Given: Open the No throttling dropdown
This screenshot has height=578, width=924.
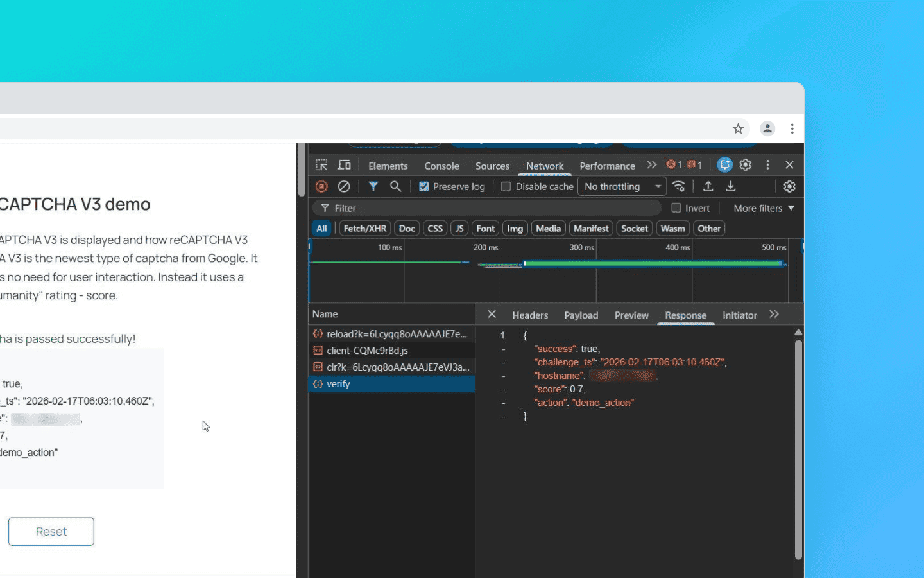Looking at the screenshot, I should point(622,186).
